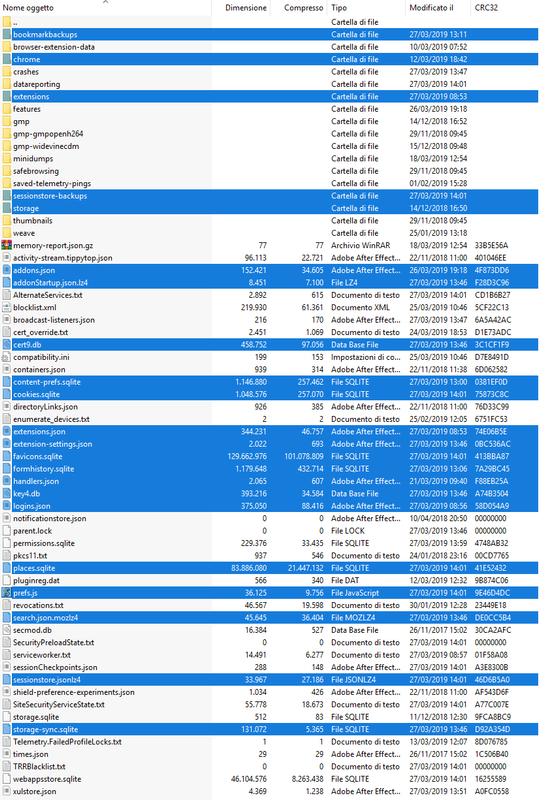
Task: Select extension-settings.json file name
Action: point(53,444)
